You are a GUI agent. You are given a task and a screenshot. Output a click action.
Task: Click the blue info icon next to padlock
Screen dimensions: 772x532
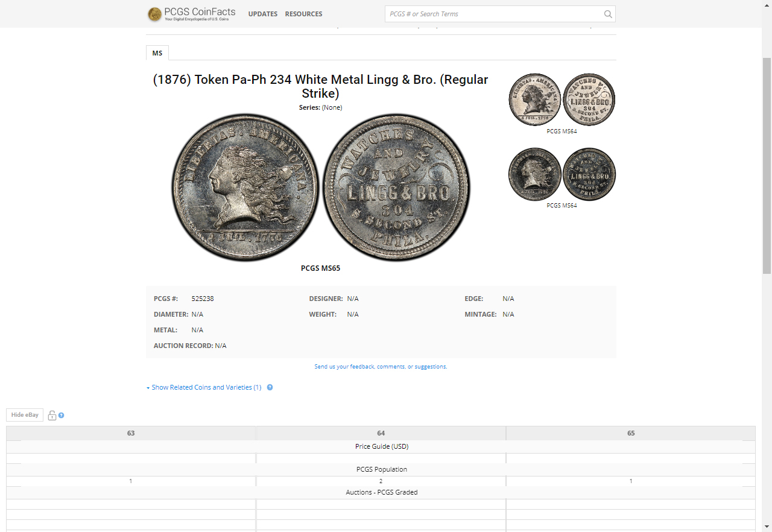(62, 415)
